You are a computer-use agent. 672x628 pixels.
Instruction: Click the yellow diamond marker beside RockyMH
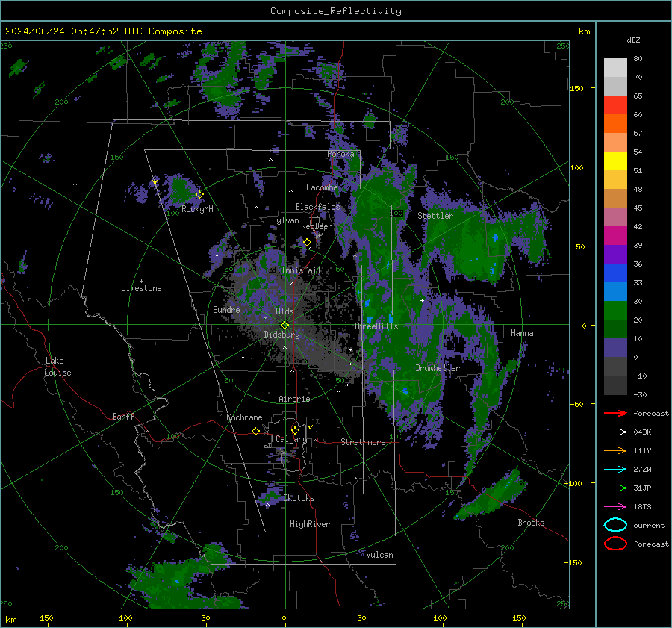coord(199,195)
